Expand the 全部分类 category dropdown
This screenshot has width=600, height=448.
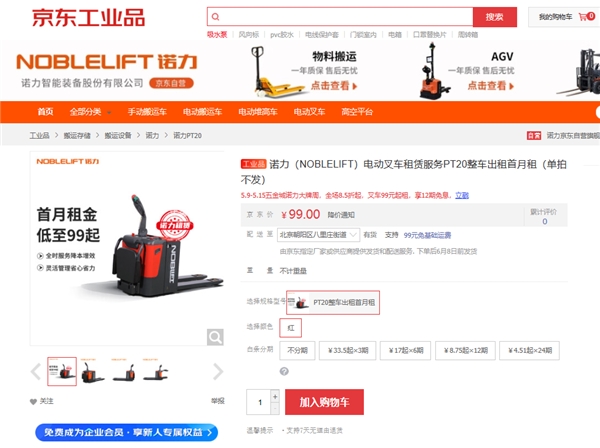90,112
